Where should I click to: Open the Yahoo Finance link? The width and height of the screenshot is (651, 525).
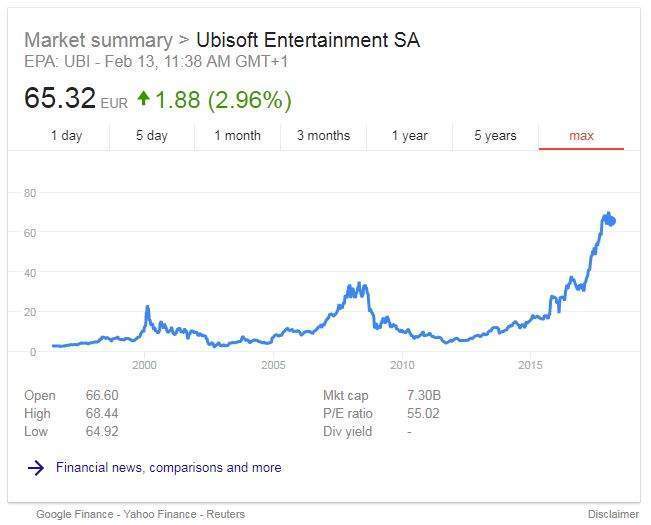[x=160, y=514]
